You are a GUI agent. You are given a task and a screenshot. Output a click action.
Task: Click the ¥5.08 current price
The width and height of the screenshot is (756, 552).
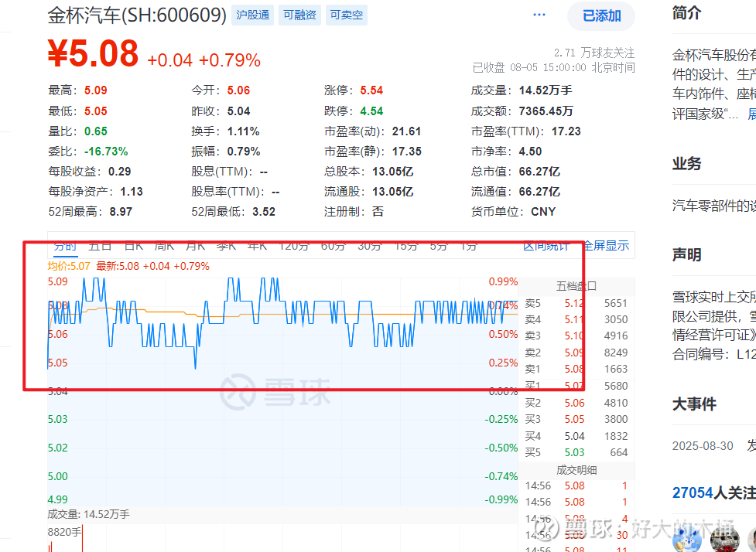click(93, 53)
